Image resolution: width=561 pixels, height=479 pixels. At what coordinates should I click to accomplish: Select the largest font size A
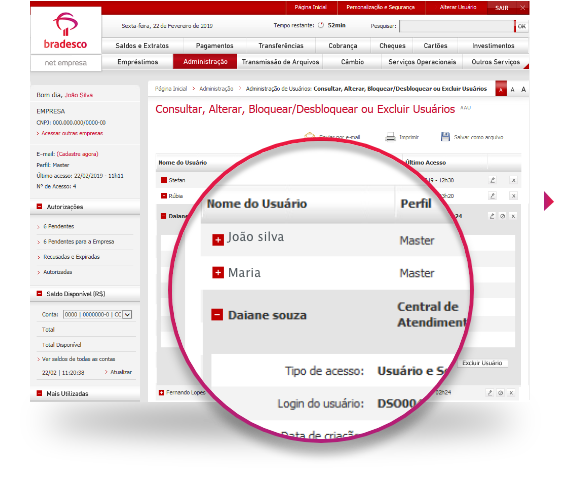pos(523,89)
